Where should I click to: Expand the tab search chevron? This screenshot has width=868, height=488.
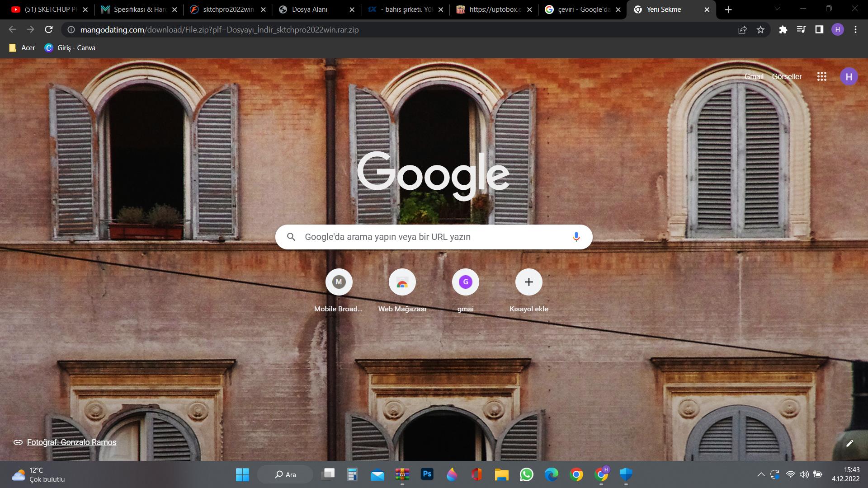[x=777, y=9]
